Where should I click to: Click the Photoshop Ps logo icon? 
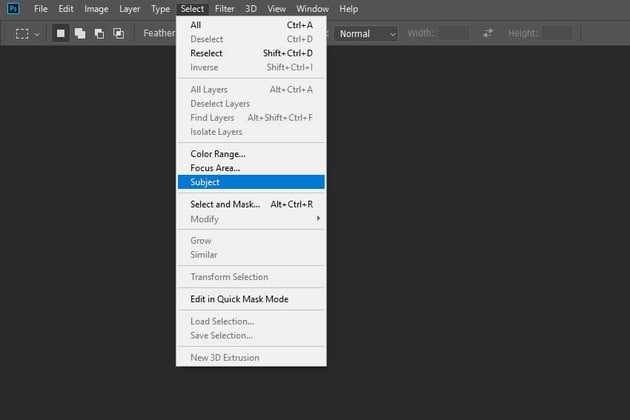[x=13, y=8]
